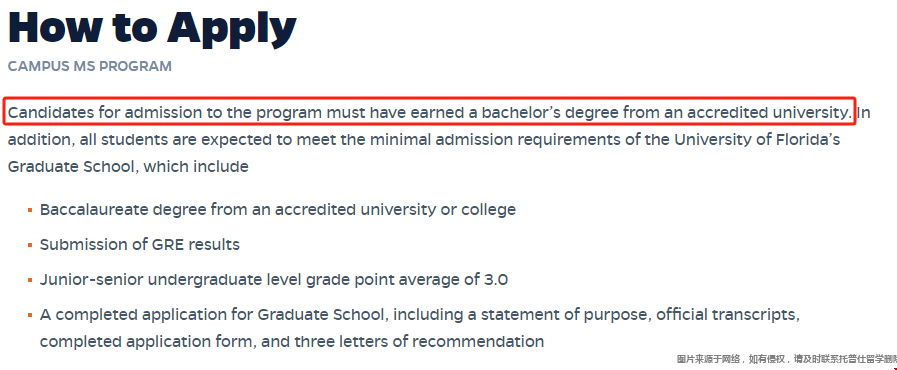Click the orange bullet beside GRE results
Screen dimensions: 897x370
coord(30,245)
